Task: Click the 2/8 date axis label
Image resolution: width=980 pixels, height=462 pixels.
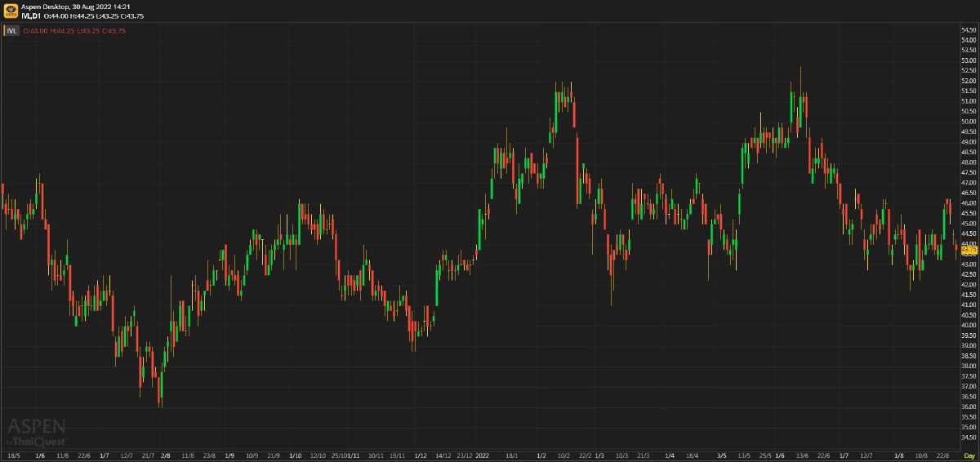Action: pyautogui.click(x=166, y=455)
